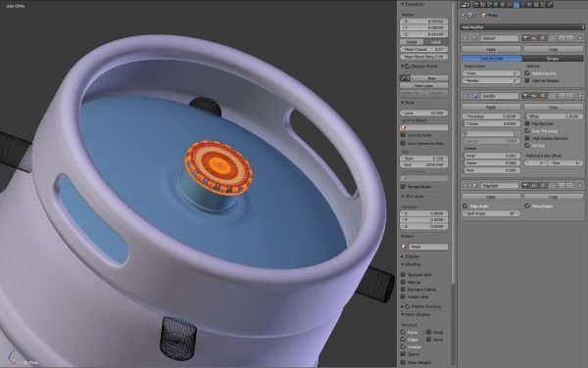The height and width of the screenshot is (368, 588).
Task: Click the Solidify Offset slider
Action: pyautogui.click(x=554, y=116)
